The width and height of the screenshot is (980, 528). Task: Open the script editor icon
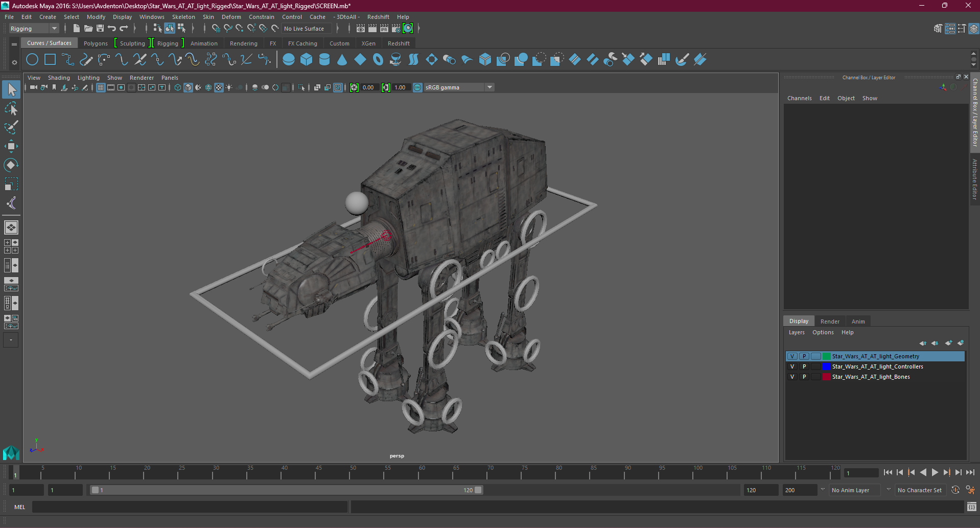coord(972,507)
